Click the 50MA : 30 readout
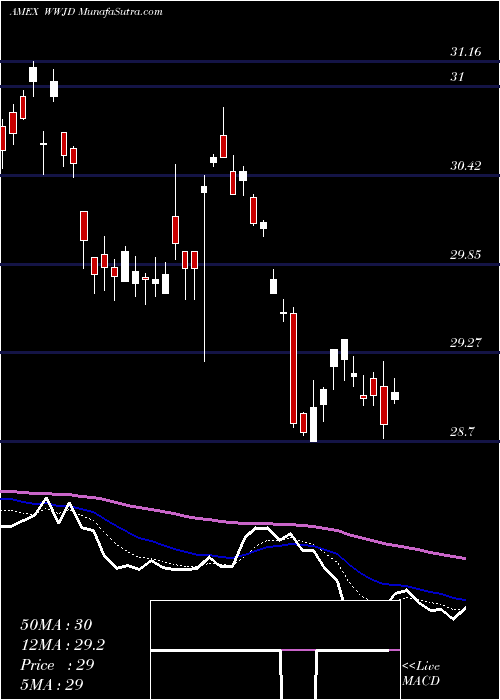 click(56, 625)
